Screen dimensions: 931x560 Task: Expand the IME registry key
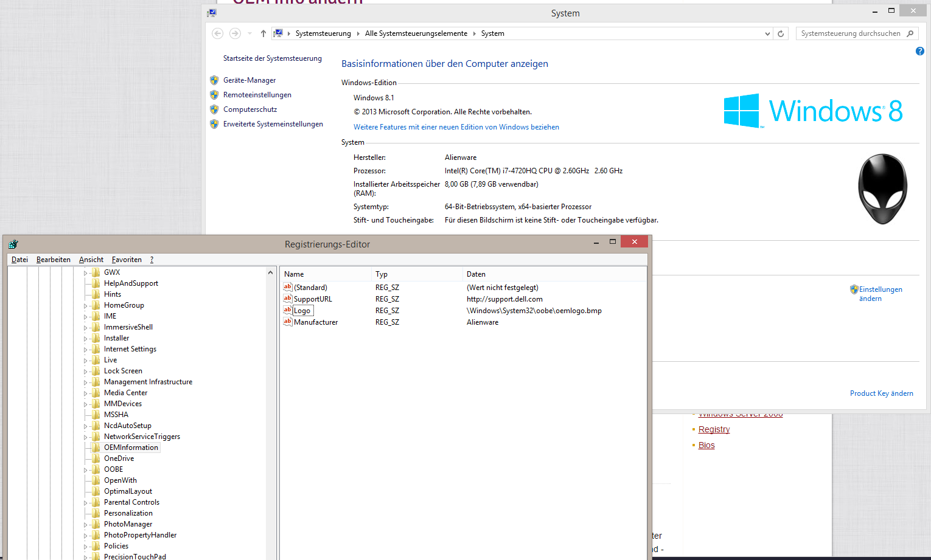tap(86, 317)
